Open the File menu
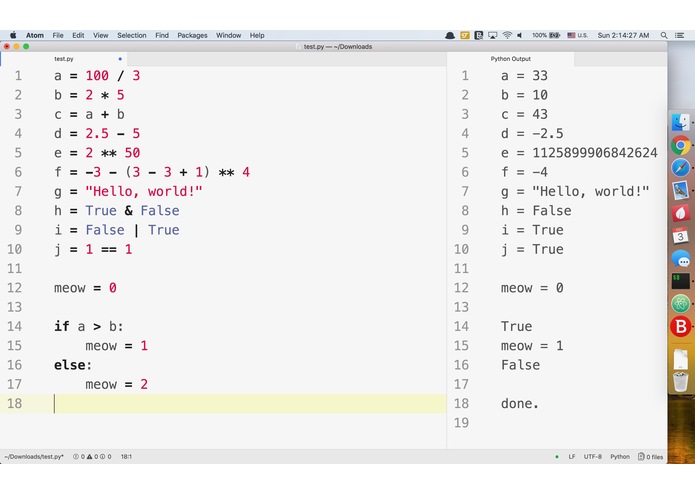695x494 pixels. (58, 35)
